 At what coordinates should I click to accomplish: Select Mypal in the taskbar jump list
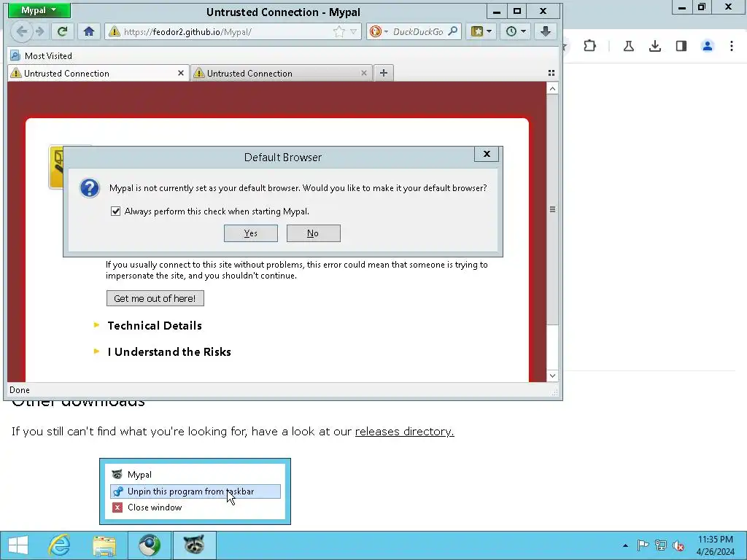pos(196,474)
